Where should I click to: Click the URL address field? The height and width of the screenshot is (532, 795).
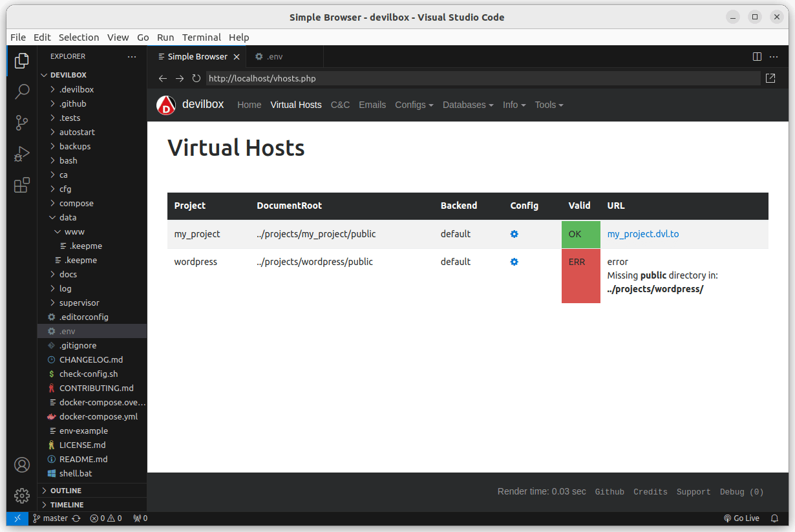pos(482,78)
